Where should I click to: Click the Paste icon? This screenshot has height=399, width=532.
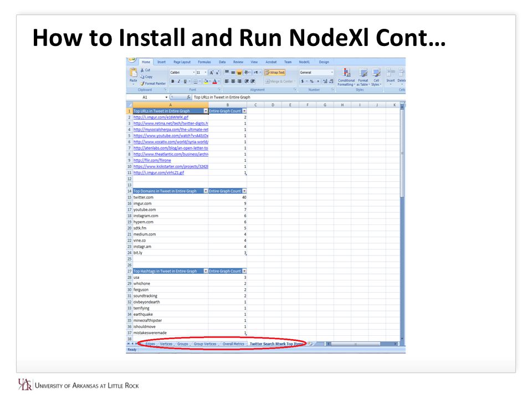133,73
